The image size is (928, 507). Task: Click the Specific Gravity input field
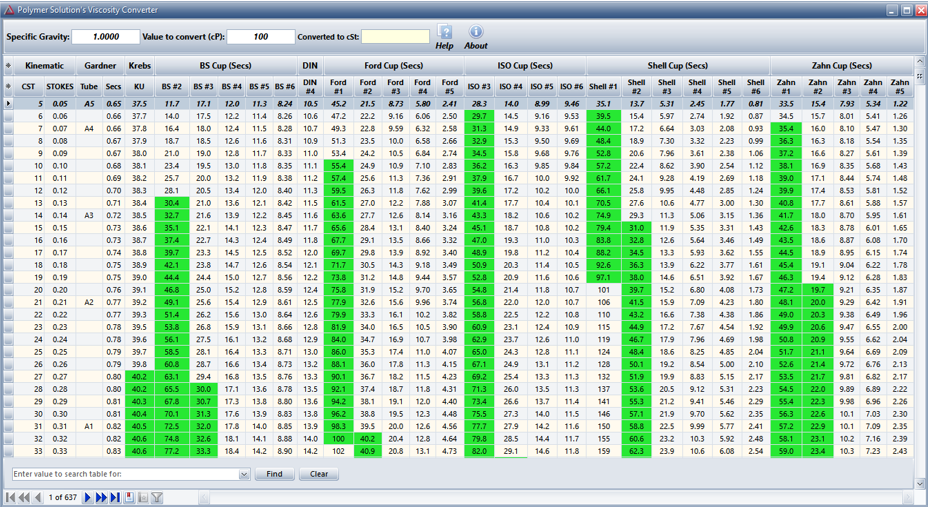coord(105,37)
